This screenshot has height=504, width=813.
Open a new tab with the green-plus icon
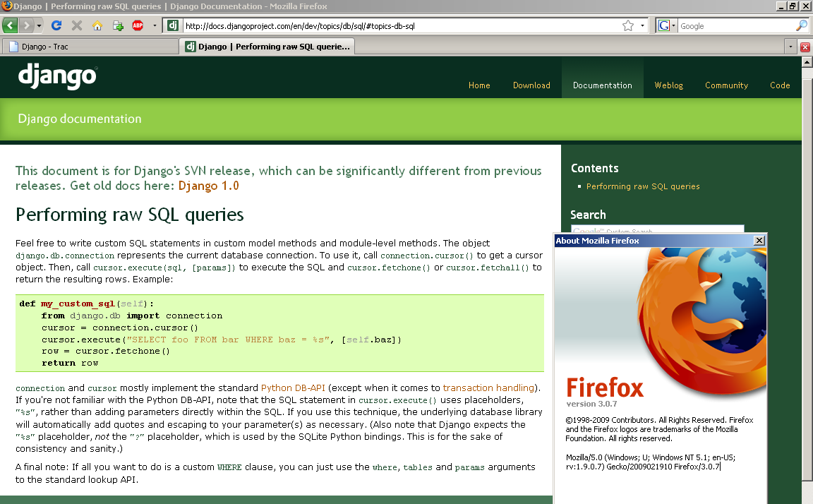tap(118, 25)
